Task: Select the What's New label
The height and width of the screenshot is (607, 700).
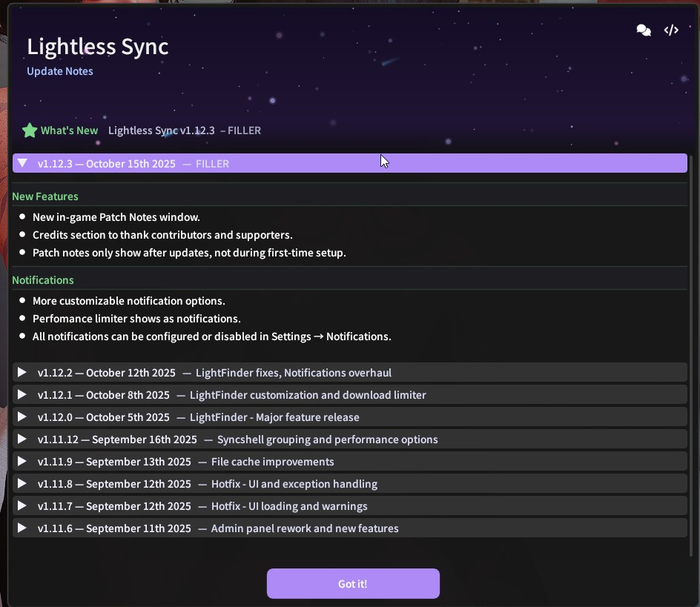Action: point(69,130)
